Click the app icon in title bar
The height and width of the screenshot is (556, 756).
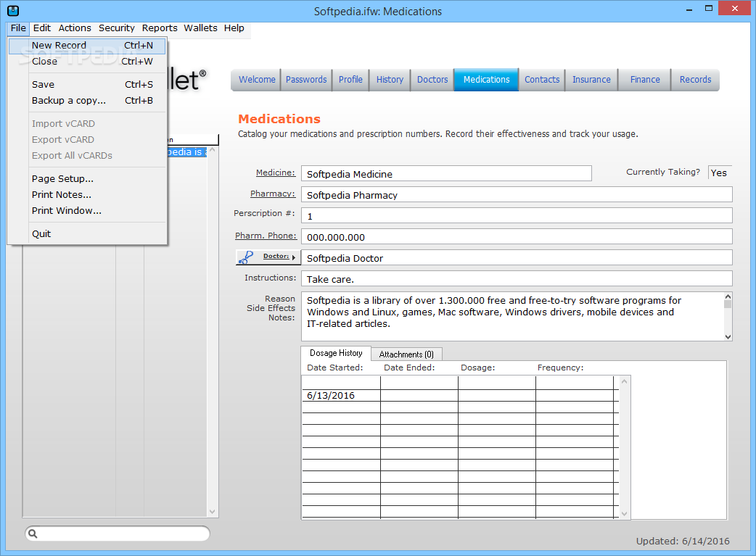[13, 10]
